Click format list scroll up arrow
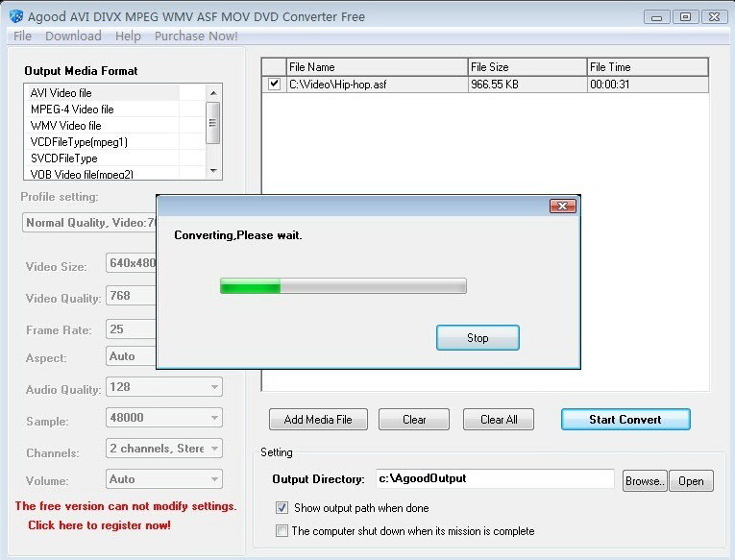 pyautogui.click(x=213, y=93)
